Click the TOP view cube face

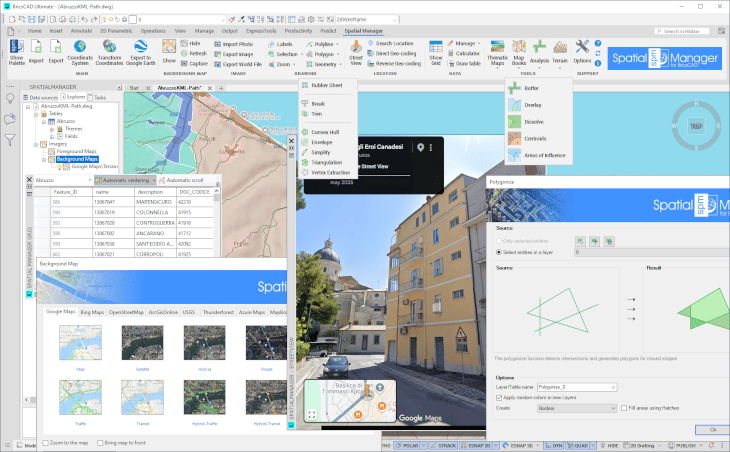click(696, 126)
